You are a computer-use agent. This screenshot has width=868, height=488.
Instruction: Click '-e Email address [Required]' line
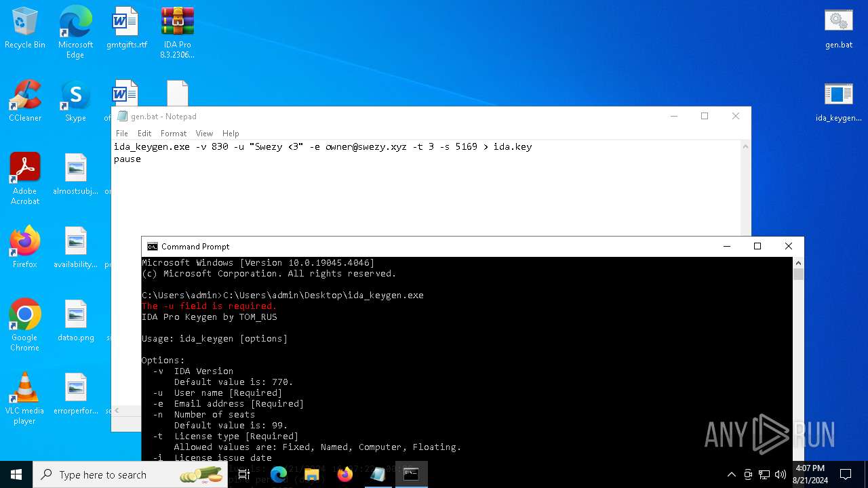click(x=228, y=404)
